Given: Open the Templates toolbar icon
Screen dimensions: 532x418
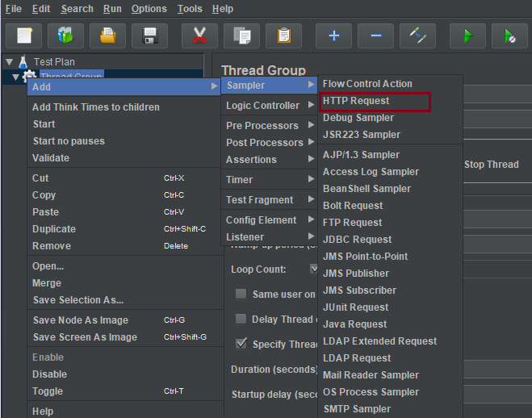Looking at the screenshot, I should (65, 36).
